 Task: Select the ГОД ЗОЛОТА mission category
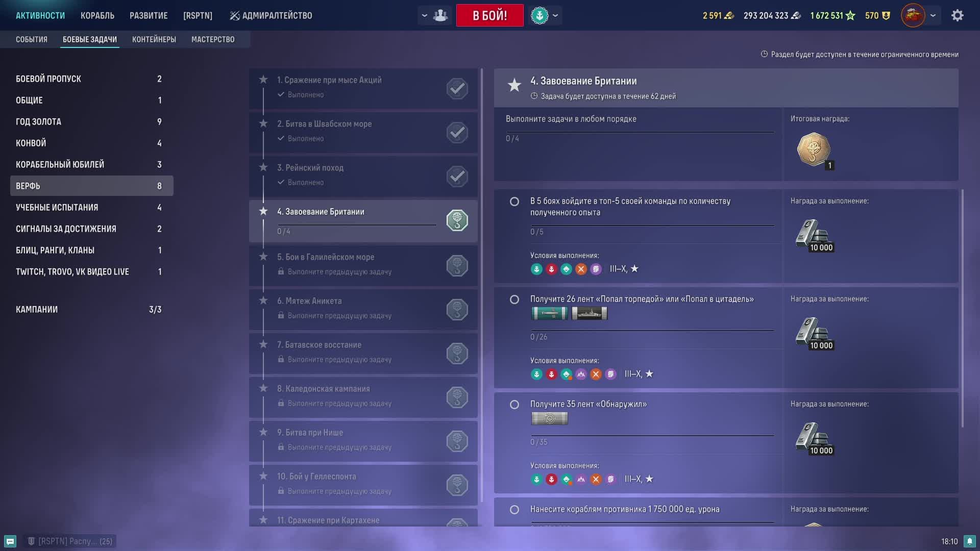[38, 121]
